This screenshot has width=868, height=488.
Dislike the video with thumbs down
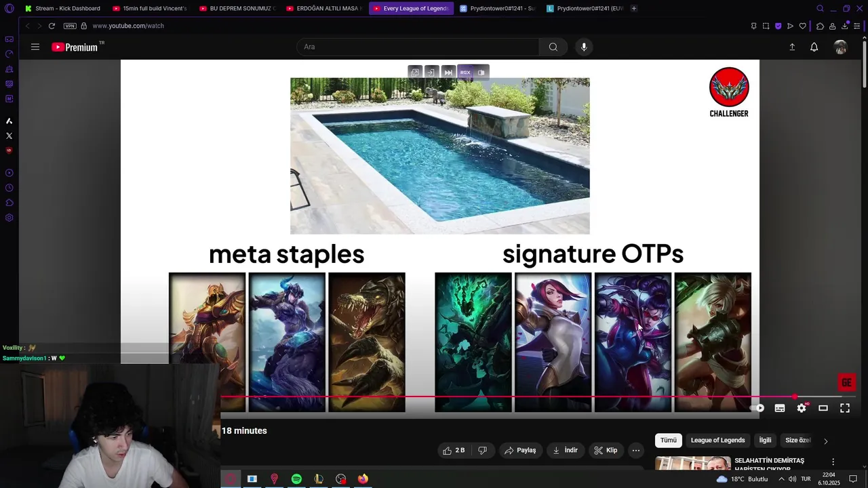(x=482, y=450)
